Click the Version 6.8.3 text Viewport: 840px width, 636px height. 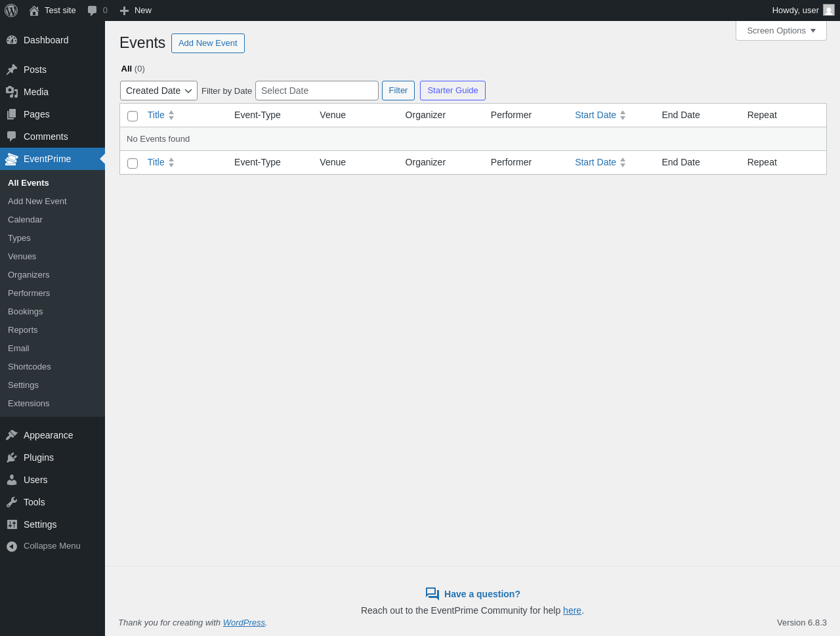802,623
